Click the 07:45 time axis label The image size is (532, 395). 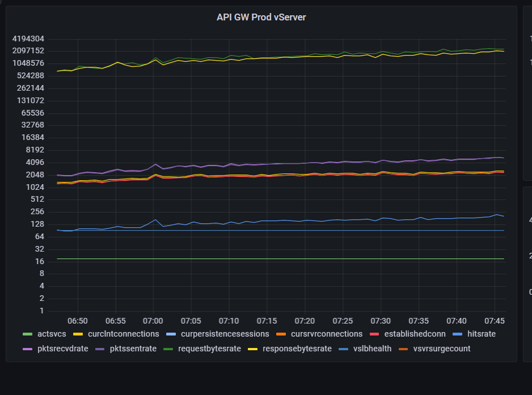click(495, 321)
